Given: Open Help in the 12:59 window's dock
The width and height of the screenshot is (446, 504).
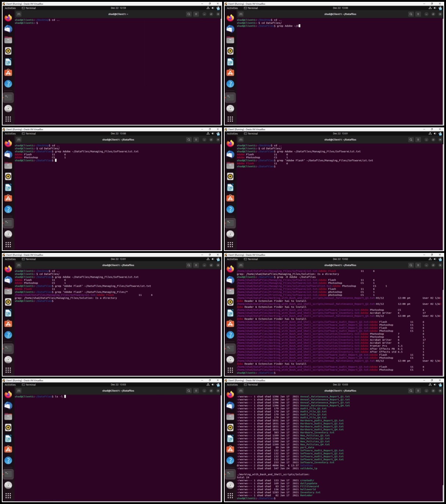Looking at the screenshot, I should tap(8, 84).
